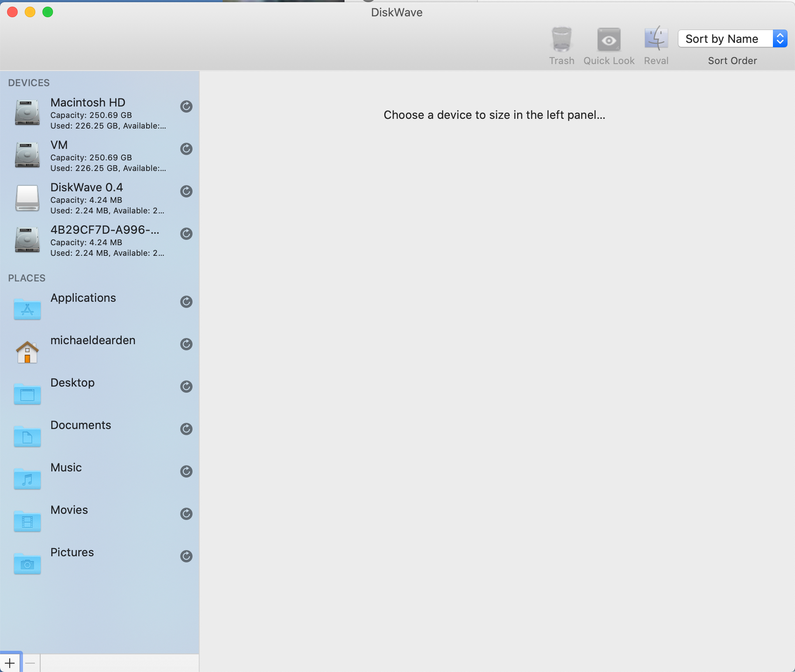Remove a place with the minus button
Image resolution: width=795 pixels, height=672 pixels.
[30, 663]
